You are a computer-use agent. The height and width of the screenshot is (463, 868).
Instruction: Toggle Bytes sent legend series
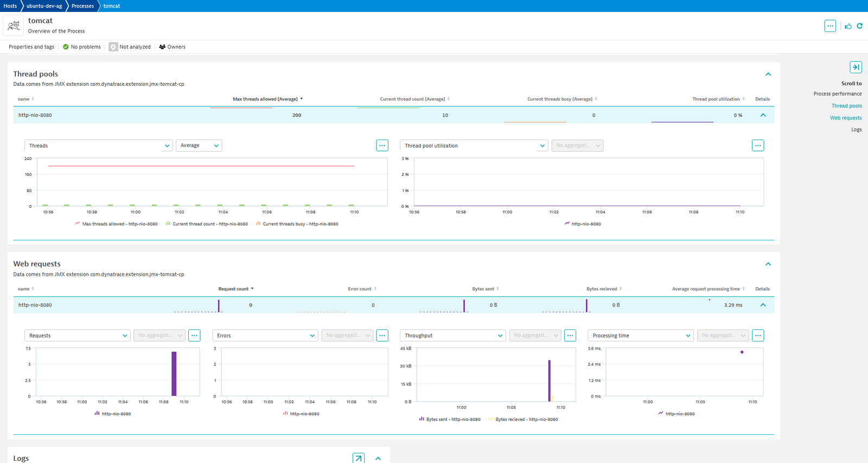click(x=450, y=419)
